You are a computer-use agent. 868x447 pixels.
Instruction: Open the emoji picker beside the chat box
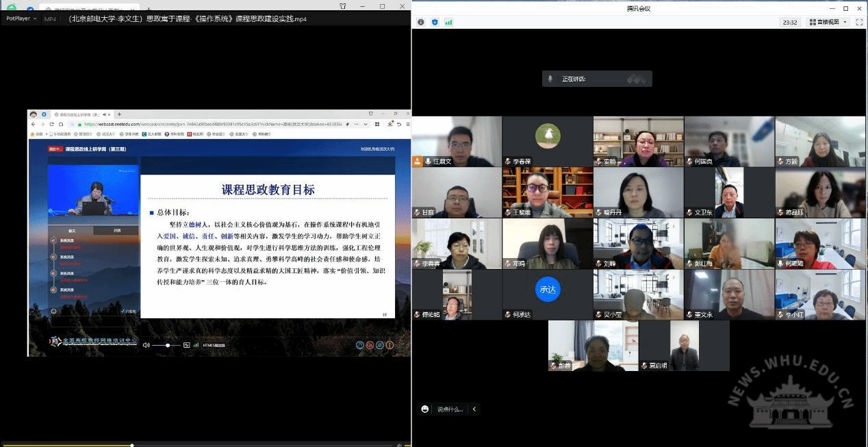coord(425,409)
